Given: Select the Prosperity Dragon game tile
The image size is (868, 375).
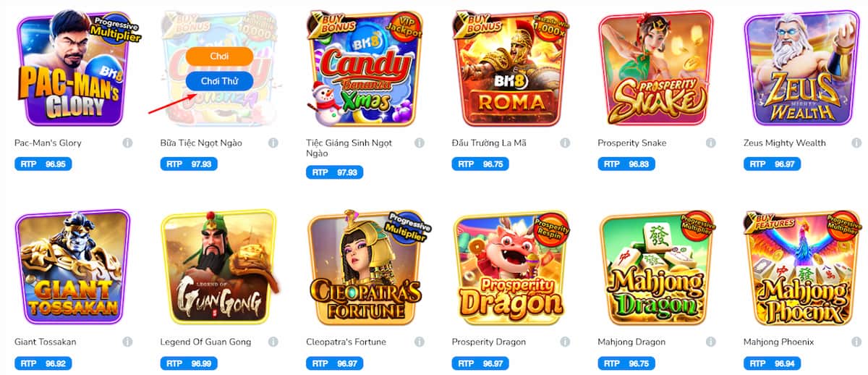Looking at the screenshot, I should click(511, 268).
